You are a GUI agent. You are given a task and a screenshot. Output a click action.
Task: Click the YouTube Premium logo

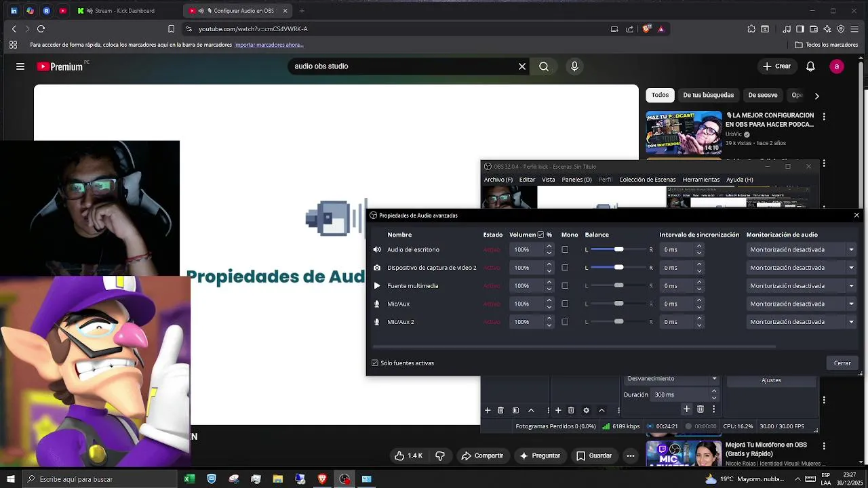pos(60,66)
